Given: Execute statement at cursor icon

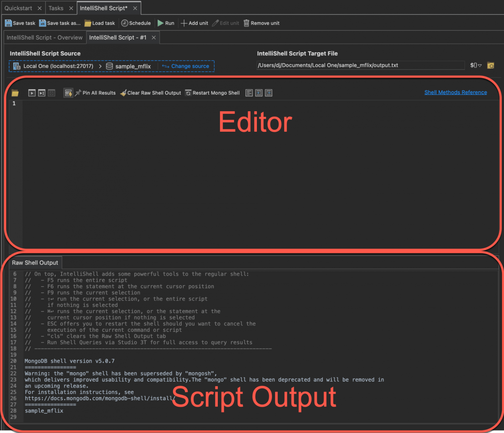Looking at the screenshot, I should 42,93.
